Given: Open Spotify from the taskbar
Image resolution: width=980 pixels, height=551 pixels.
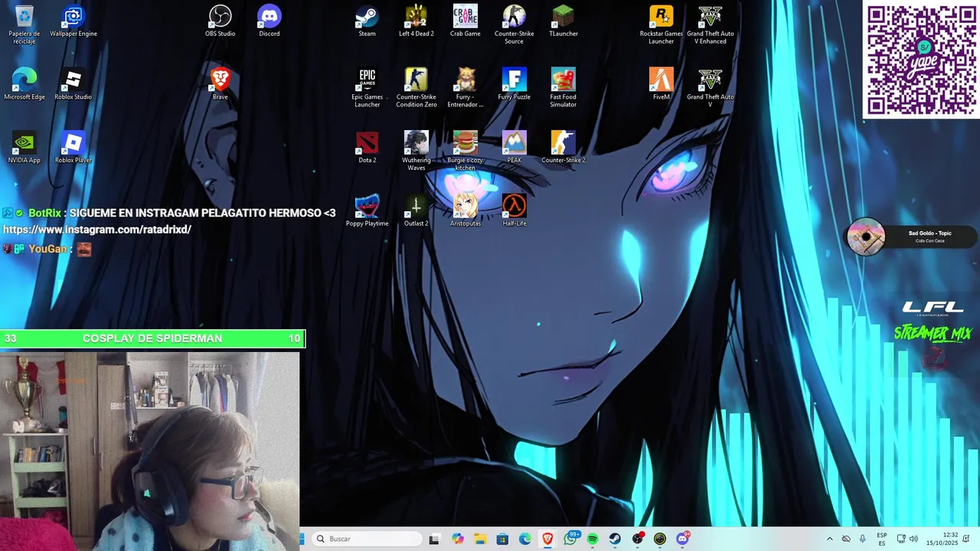Looking at the screenshot, I should point(593,539).
